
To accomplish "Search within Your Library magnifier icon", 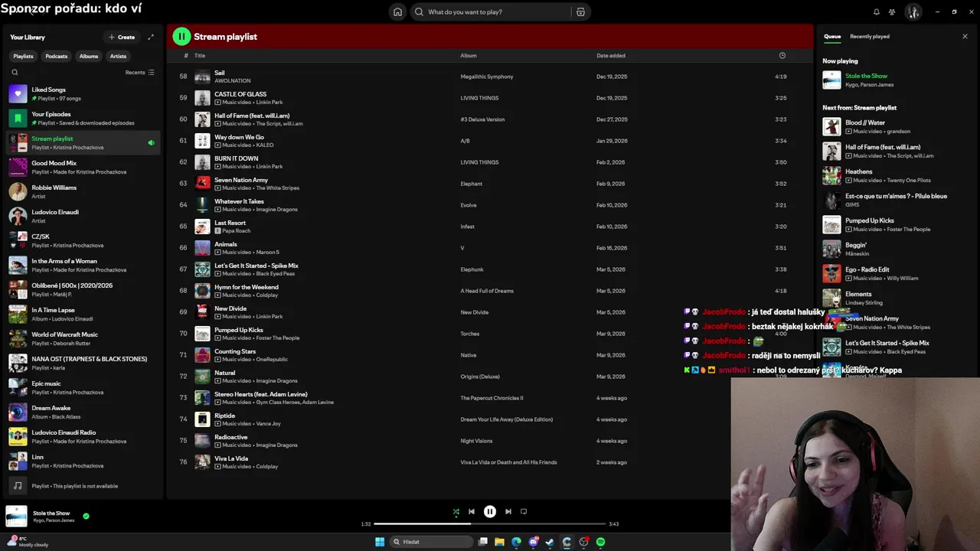I will [15, 73].
